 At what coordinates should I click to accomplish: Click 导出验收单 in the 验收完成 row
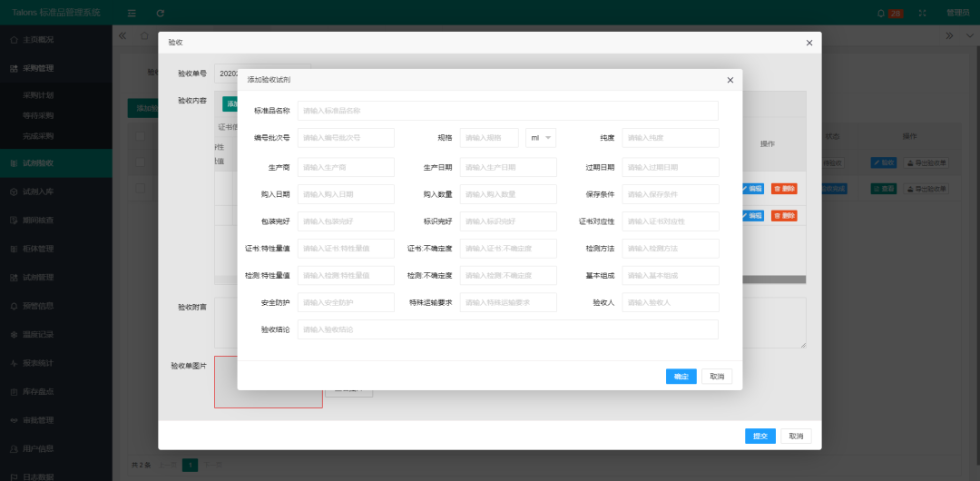926,188
